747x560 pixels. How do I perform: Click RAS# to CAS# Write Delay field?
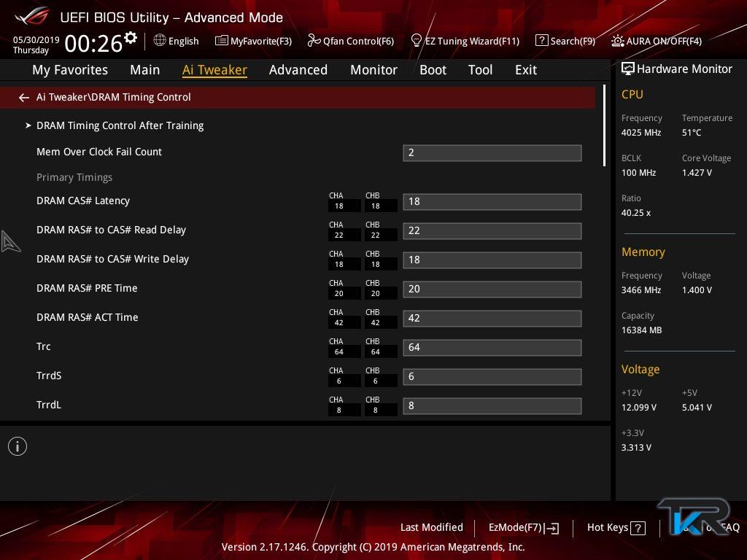coord(492,260)
